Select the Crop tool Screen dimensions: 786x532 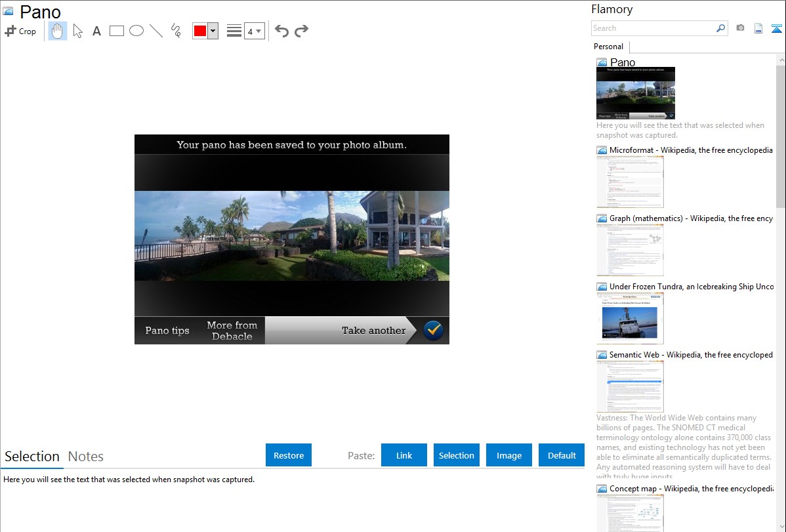[20, 31]
